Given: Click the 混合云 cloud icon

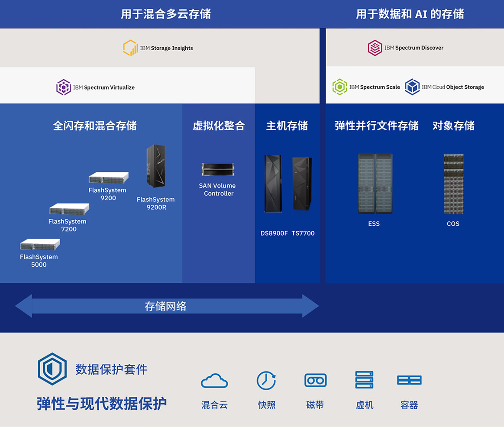Looking at the screenshot, I should tap(214, 381).
